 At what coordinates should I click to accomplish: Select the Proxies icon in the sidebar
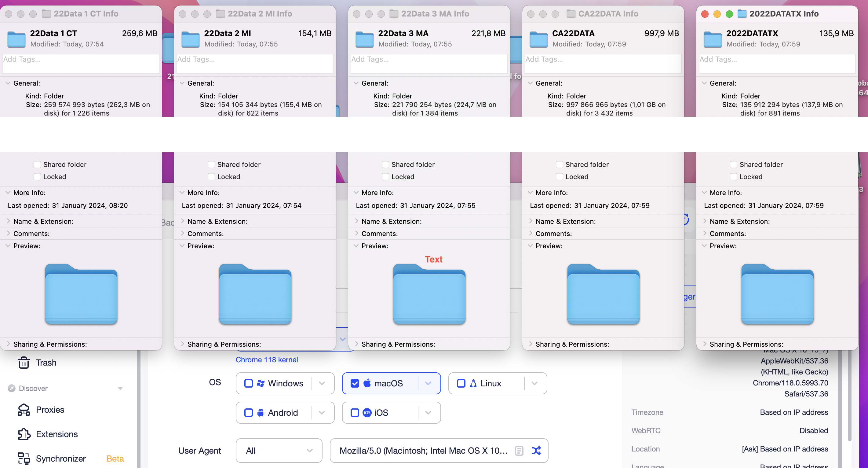coord(24,409)
